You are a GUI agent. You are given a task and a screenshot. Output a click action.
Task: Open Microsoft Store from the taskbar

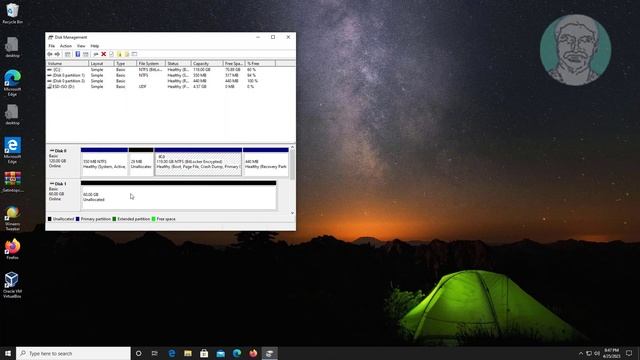click(x=204, y=353)
